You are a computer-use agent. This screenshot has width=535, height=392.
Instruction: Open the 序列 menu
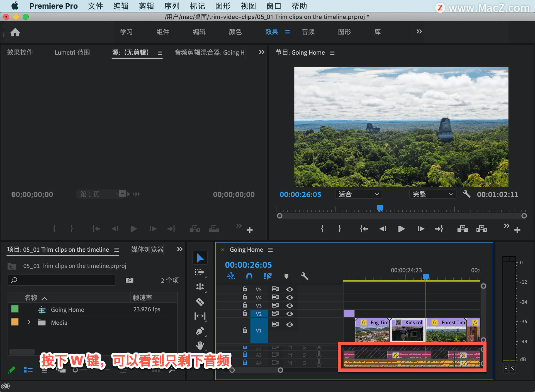click(x=172, y=6)
